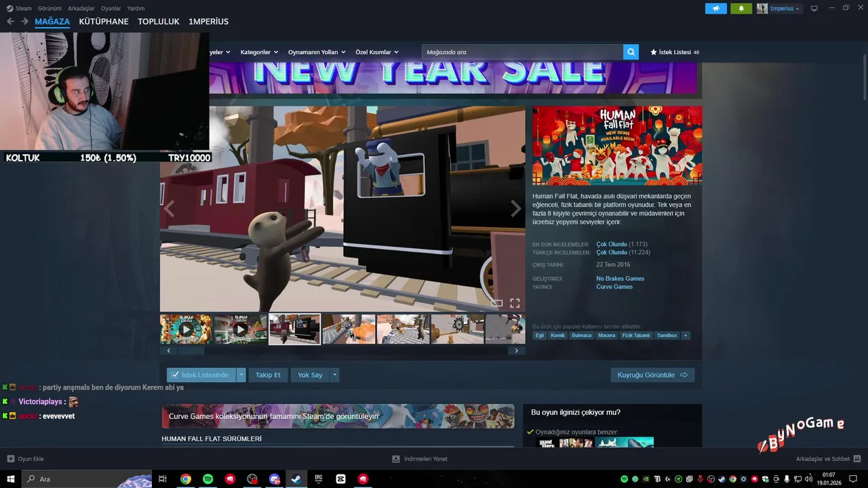The width and height of the screenshot is (868, 488).
Task: Open the Oynamanın Yolları dropdown menu
Action: point(317,52)
